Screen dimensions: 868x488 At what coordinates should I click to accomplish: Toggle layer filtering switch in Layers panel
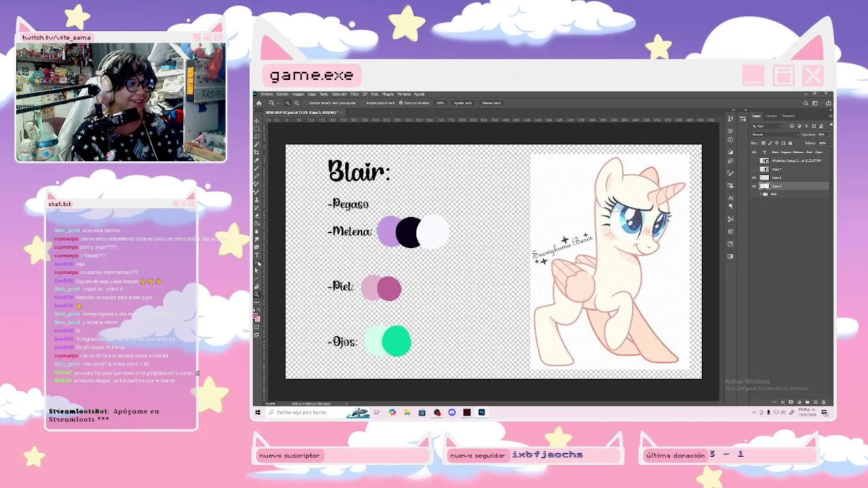(x=831, y=125)
